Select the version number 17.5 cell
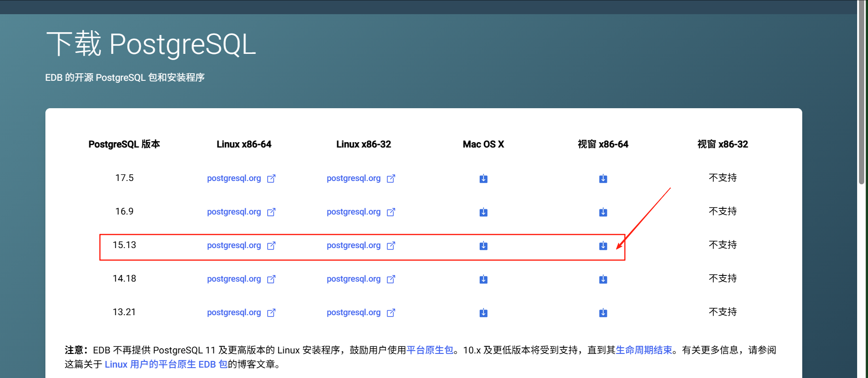Image resolution: width=868 pixels, height=378 pixels. click(124, 178)
